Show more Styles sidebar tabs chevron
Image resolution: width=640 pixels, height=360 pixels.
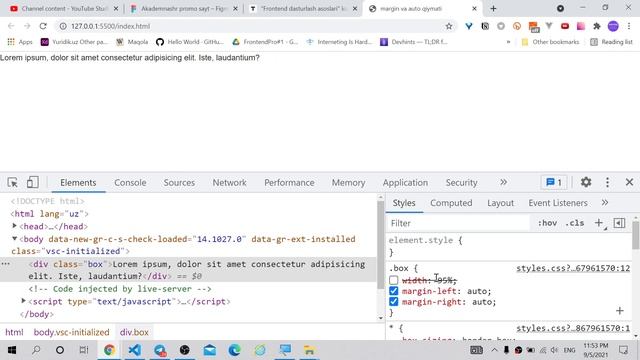605,202
